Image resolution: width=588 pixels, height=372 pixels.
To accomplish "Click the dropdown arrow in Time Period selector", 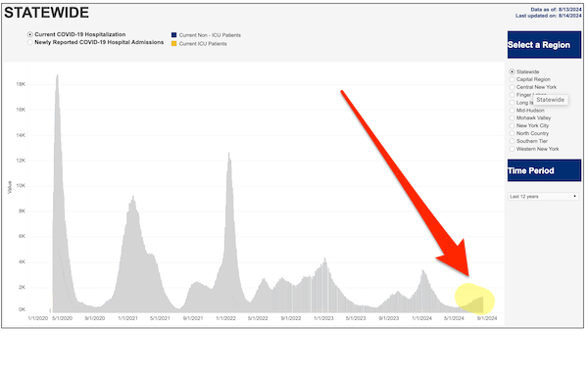I will tap(574, 197).
